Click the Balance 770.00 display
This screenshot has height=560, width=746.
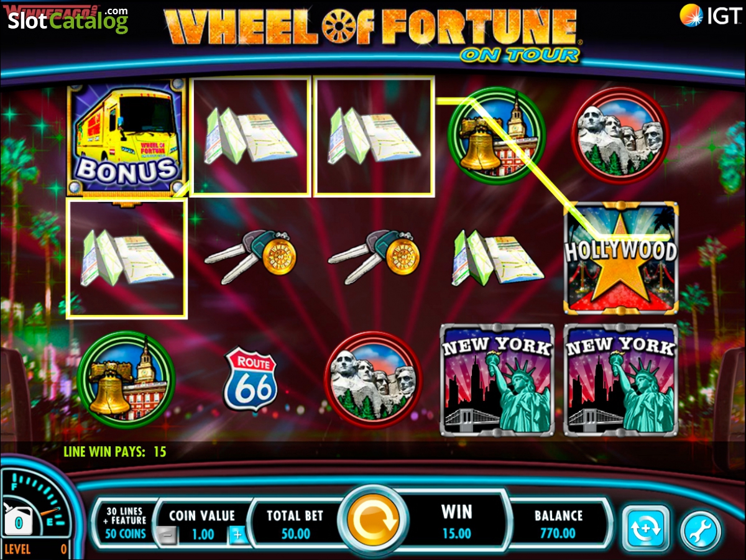pos(558,524)
